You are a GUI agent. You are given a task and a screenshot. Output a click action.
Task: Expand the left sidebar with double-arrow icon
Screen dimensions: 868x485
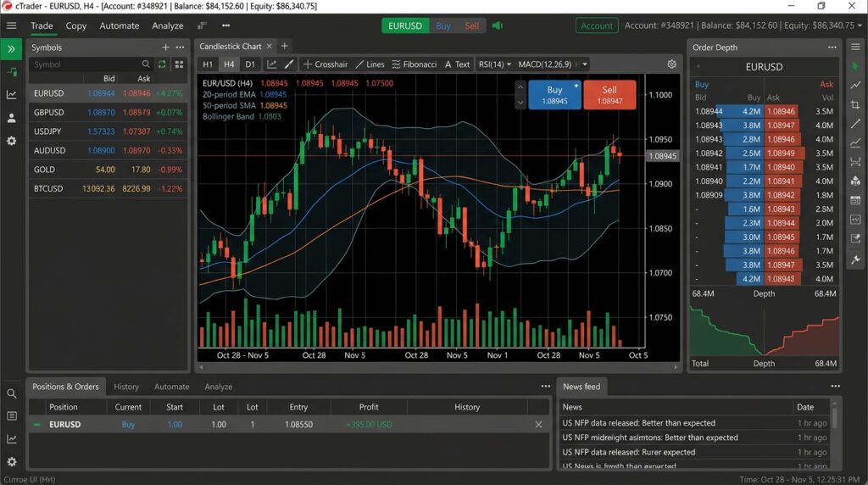(11, 48)
